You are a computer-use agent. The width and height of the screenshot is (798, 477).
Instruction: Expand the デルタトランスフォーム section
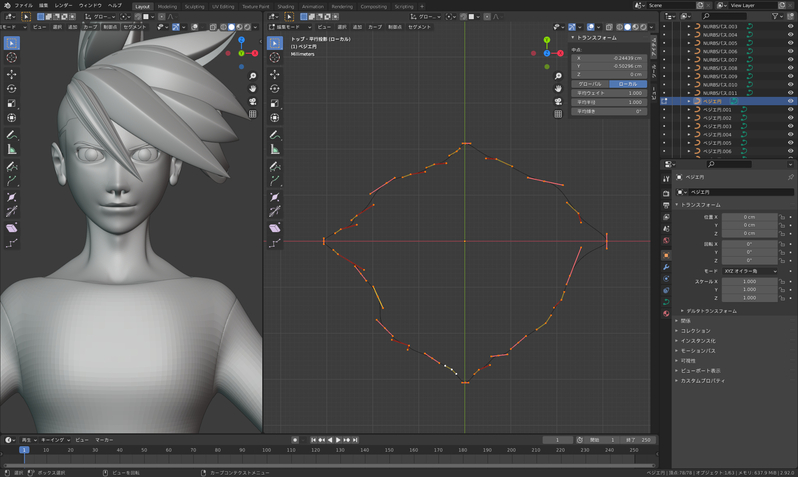pos(712,311)
